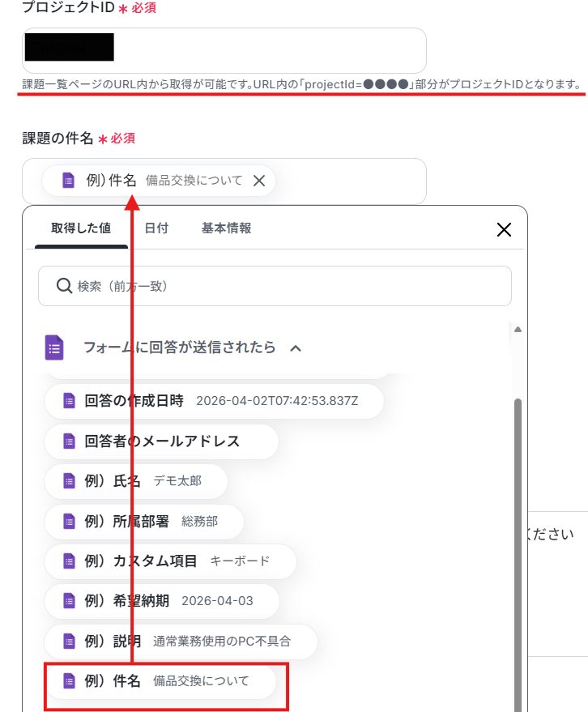Select the 回答者のメールアドレス value
588x712 pixels.
point(161,441)
